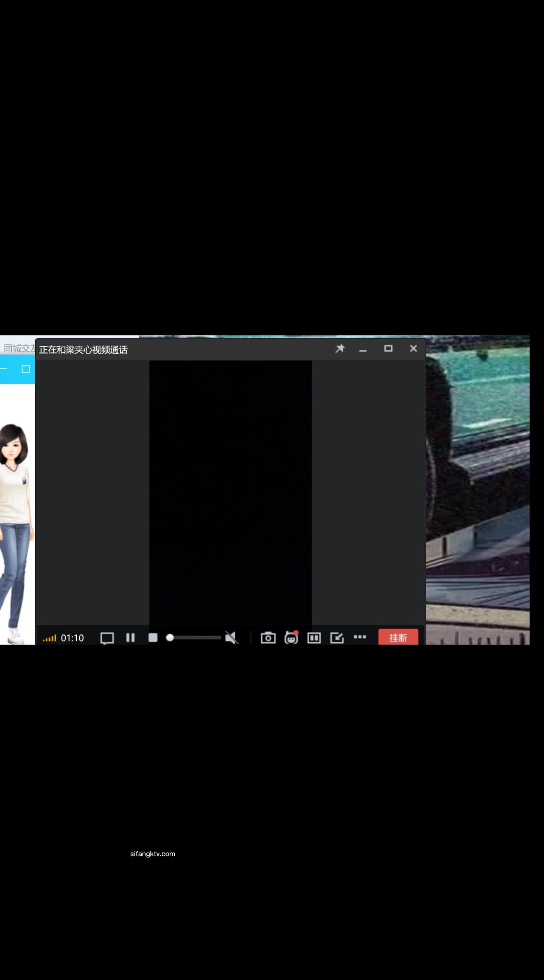Close the video call window
Viewport: 544px width, 980px height.
pos(413,349)
